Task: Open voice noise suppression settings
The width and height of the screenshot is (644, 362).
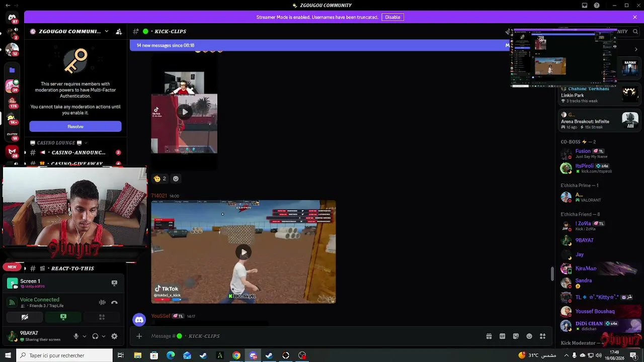Action: click(102, 302)
